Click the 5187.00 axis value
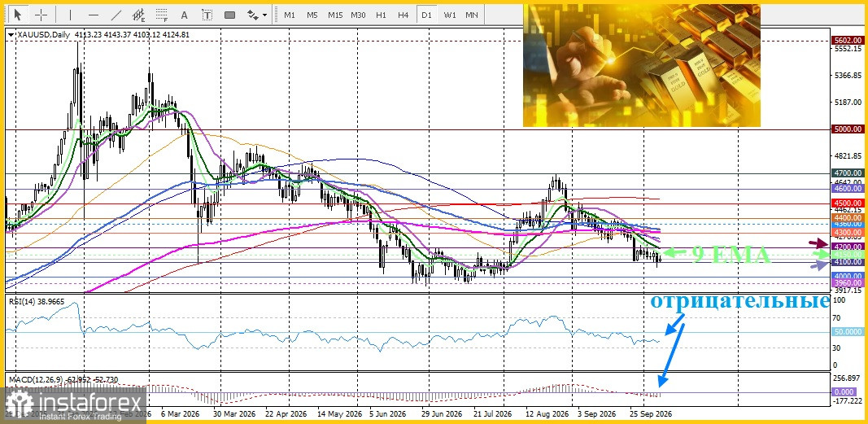The width and height of the screenshot is (868, 424). (x=848, y=103)
